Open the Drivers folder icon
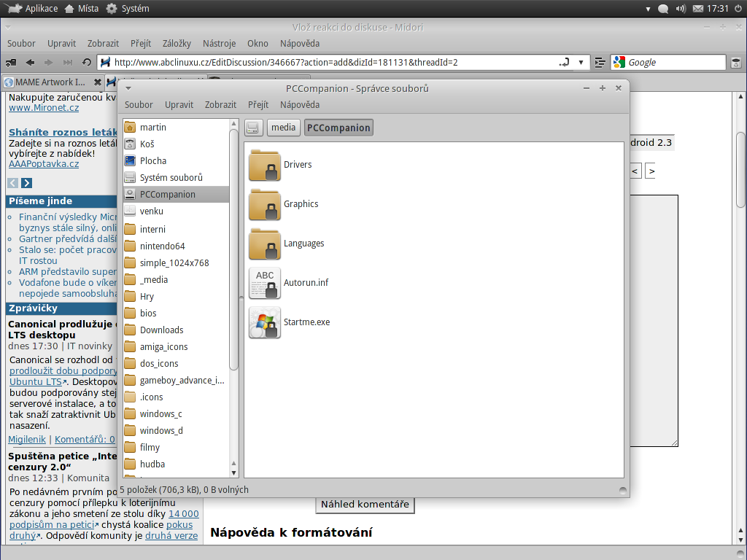This screenshot has width=747, height=560. pos(264,165)
